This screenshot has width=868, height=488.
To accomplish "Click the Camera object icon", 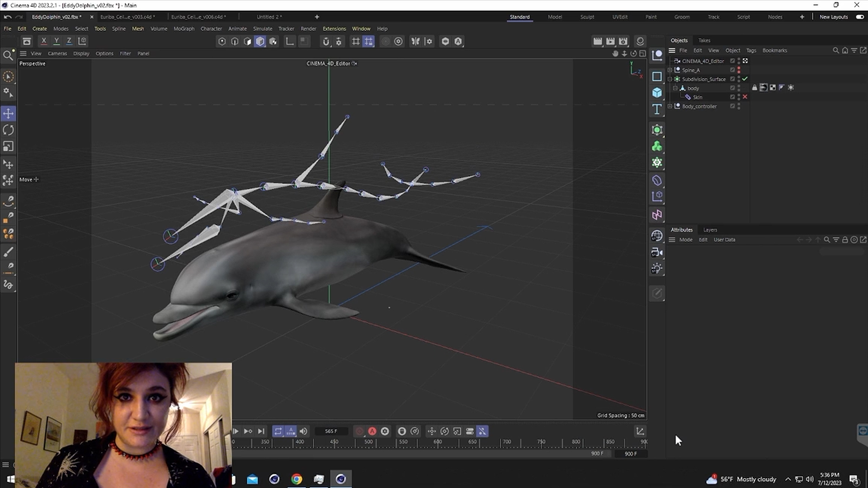I will (657, 253).
